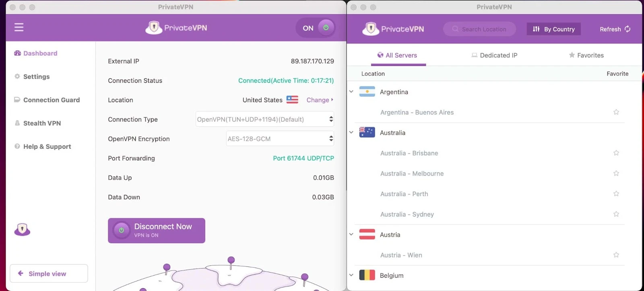The image size is (644, 291).
Task: Refresh the server list
Action: tap(615, 29)
